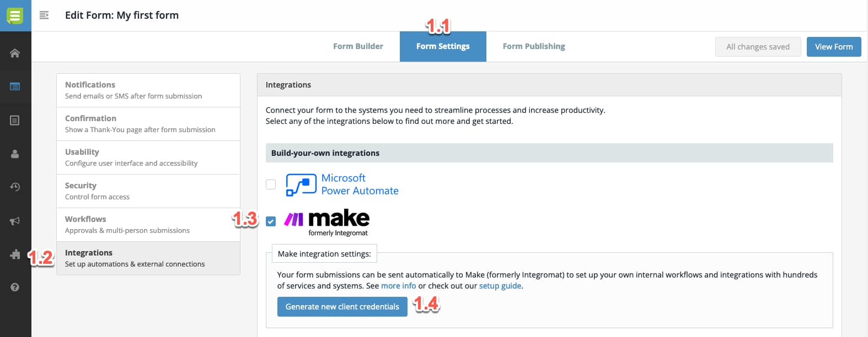Open the Notifications settings section
The width and height of the screenshot is (868, 337).
[148, 90]
